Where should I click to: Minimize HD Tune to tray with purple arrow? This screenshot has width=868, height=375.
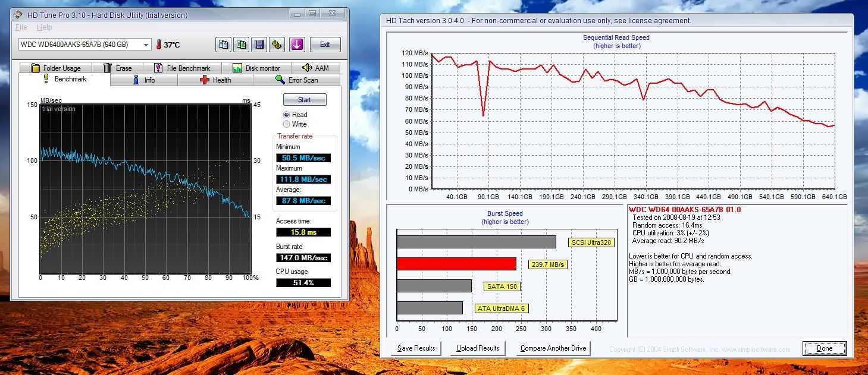[x=298, y=45]
